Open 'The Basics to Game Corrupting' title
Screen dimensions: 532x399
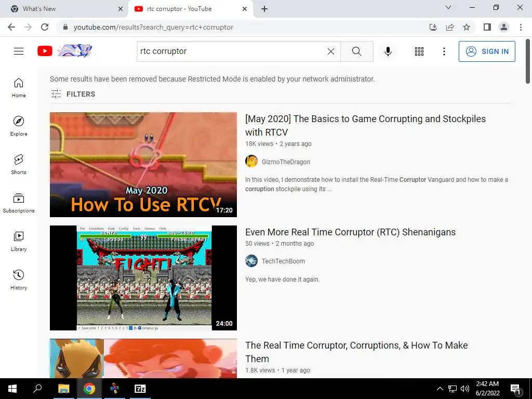coord(365,126)
